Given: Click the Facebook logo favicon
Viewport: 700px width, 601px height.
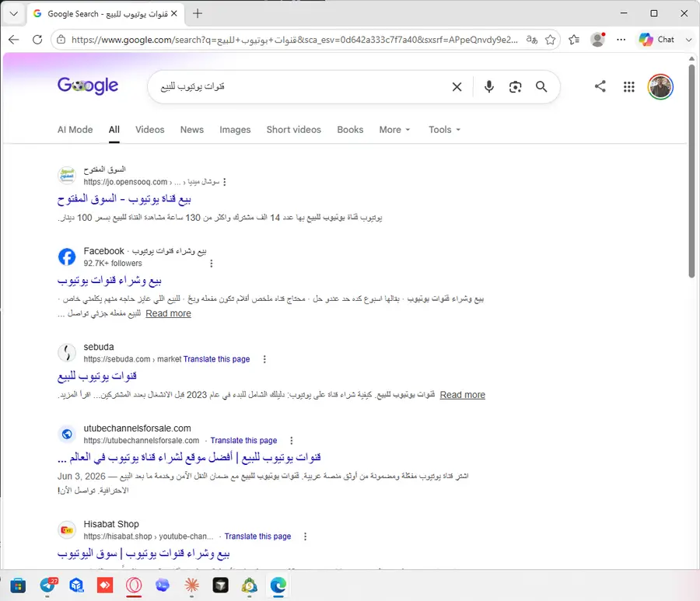Looking at the screenshot, I should 67,257.
